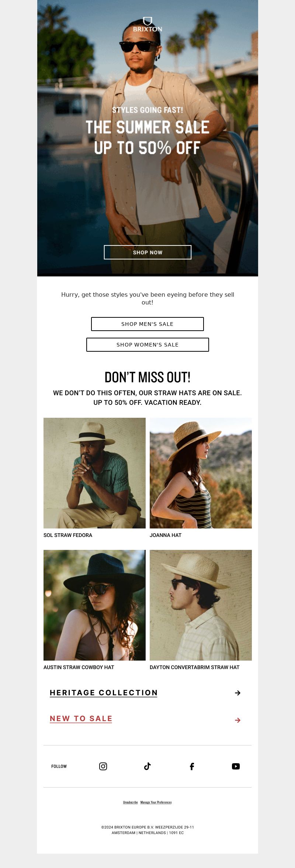Open the Shop Men's Sale button
Screen dimensions: 295x868
(147, 324)
